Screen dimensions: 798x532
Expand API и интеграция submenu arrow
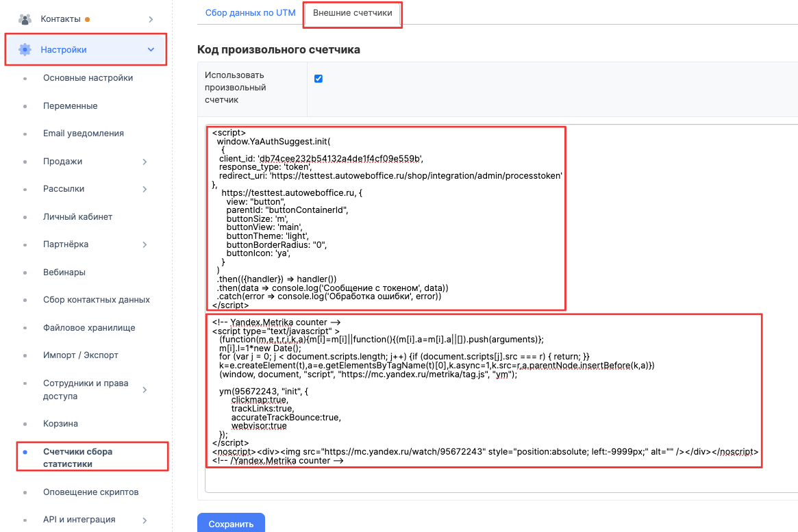point(145,520)
